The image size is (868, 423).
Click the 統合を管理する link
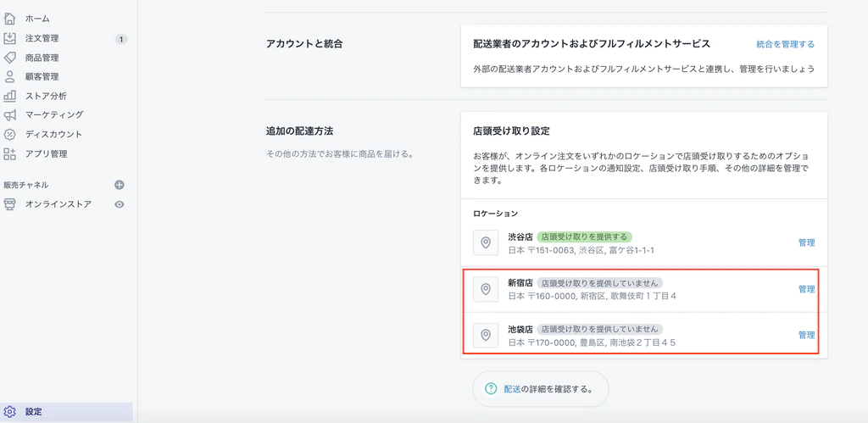point(786,44)
